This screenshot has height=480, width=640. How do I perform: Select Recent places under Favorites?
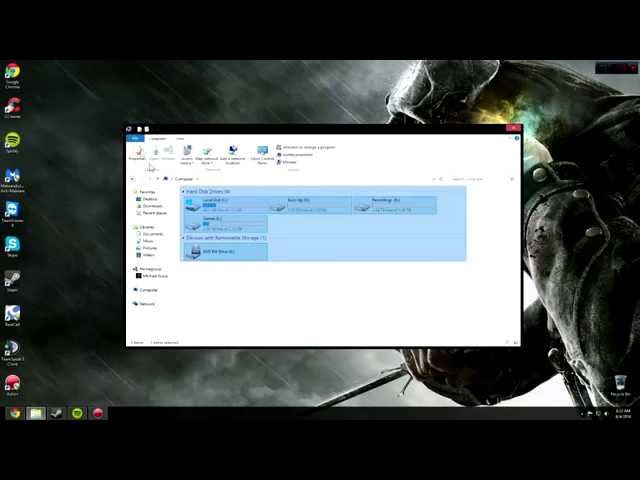(x=151, y=213)
